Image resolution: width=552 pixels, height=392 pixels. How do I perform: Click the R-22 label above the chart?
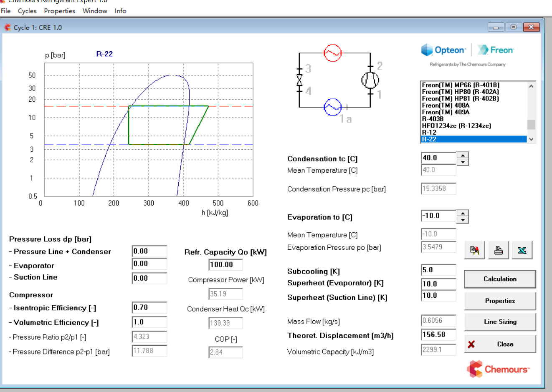(104, 54)
